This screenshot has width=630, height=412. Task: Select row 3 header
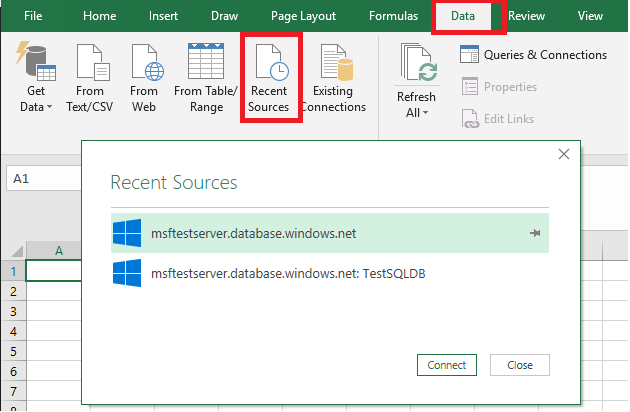(x=14, y=311)
